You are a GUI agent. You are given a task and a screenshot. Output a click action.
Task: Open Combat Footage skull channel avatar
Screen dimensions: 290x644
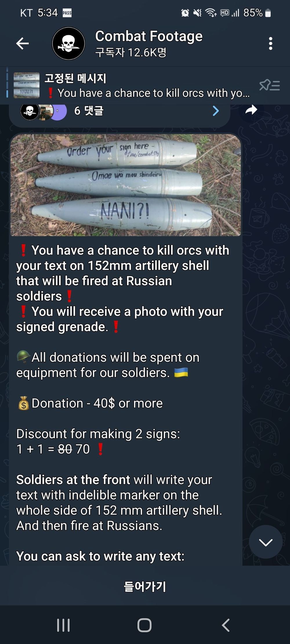point(68,43)
